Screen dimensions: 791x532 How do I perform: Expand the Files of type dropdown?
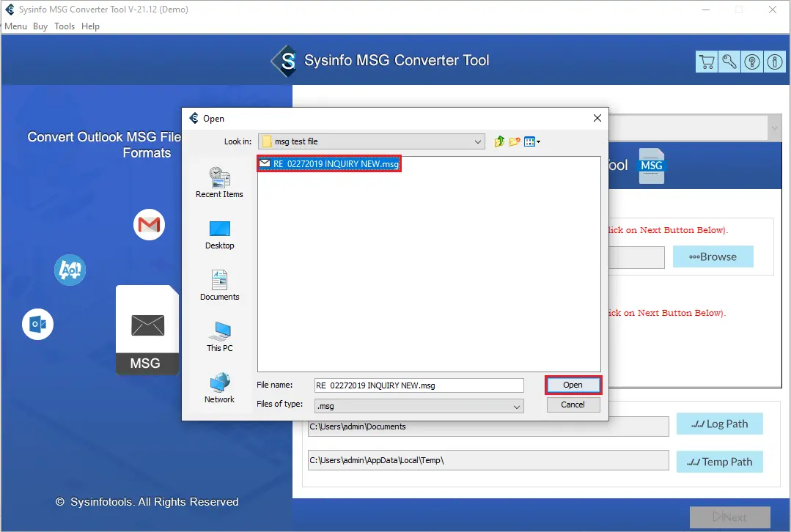click(516, 406)
